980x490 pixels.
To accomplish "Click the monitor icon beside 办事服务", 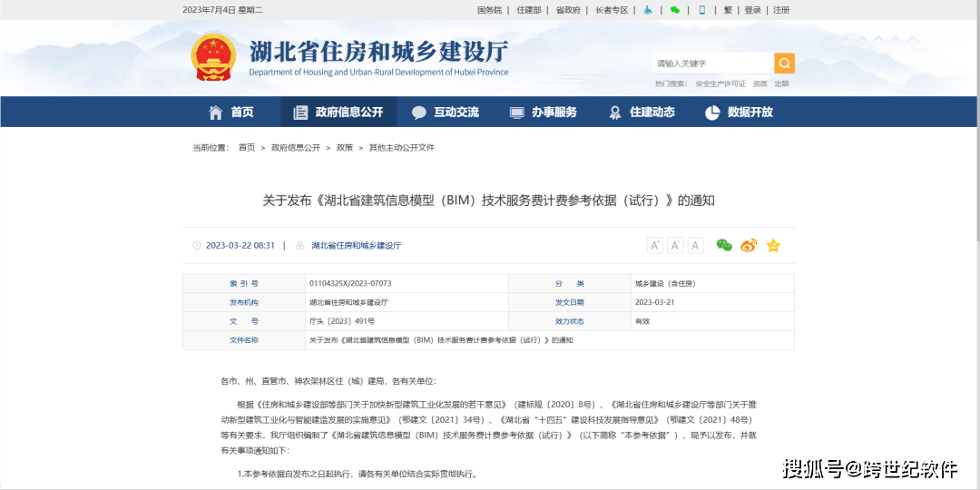I will [517, 113].
